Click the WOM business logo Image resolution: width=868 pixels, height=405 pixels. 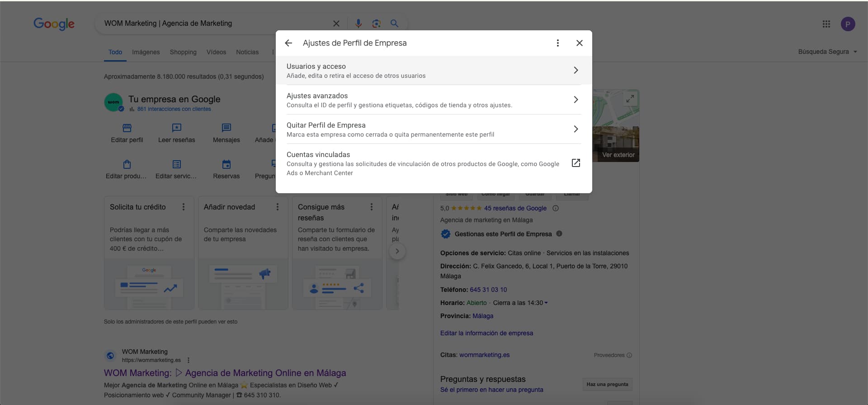(113, 102)
